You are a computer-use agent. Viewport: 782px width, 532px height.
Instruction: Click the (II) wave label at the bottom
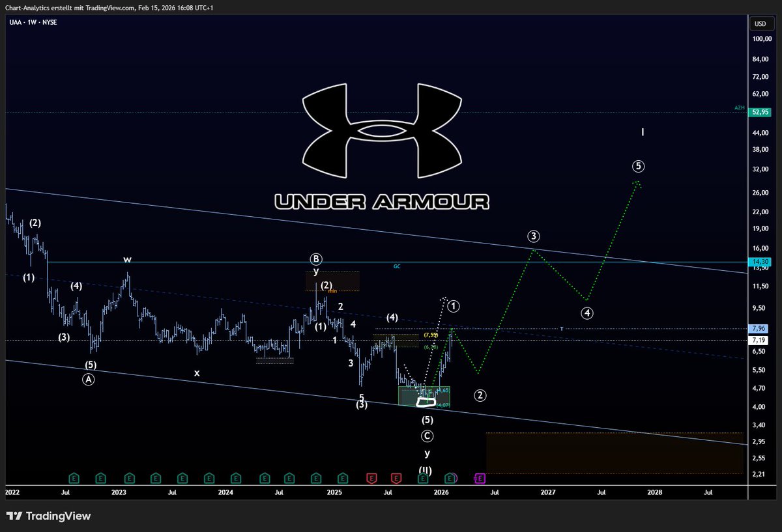(427, 470)
